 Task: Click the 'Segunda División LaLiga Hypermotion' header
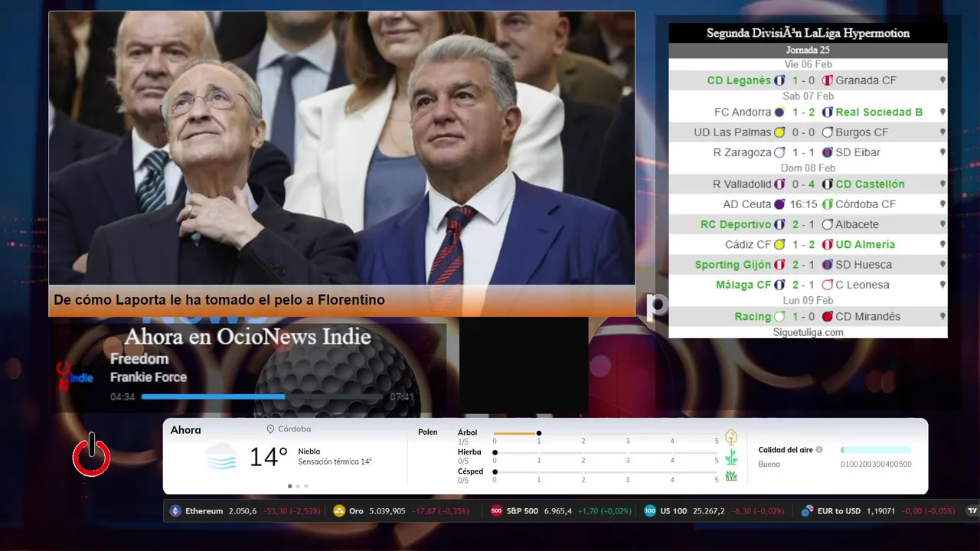pyautogui.click(x=808, y=33)
